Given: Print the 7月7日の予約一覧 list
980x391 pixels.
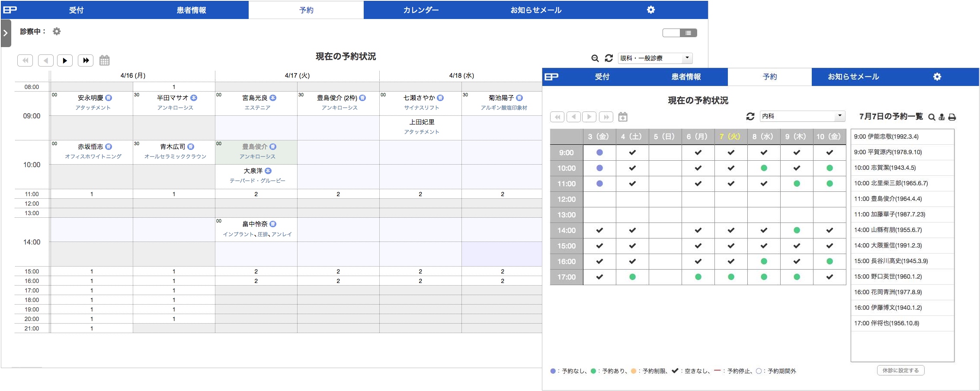Looking at the screenshot, I should coord(952,117).
